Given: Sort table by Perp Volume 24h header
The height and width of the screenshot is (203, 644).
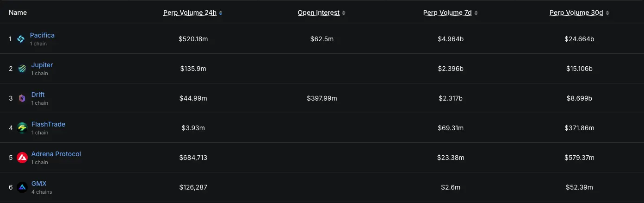Looking at the screenshot, I should point(190,13).
